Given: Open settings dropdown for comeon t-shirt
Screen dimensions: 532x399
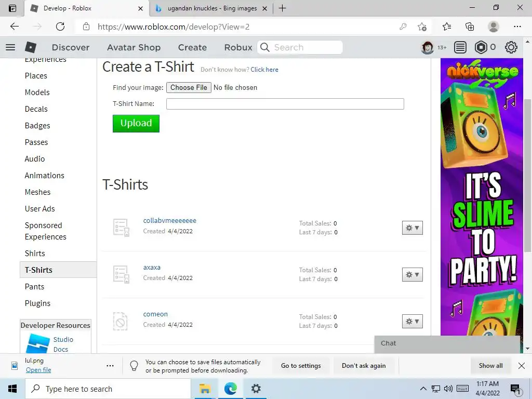Looking at the screenshot, I should (412, 321).
